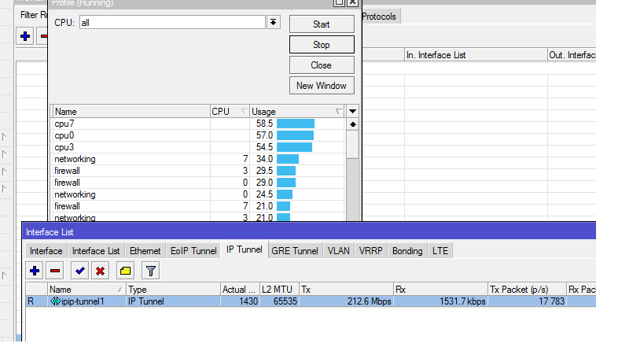Open the GRE Tunnel tab
The image size is (644, 362).
295,251
